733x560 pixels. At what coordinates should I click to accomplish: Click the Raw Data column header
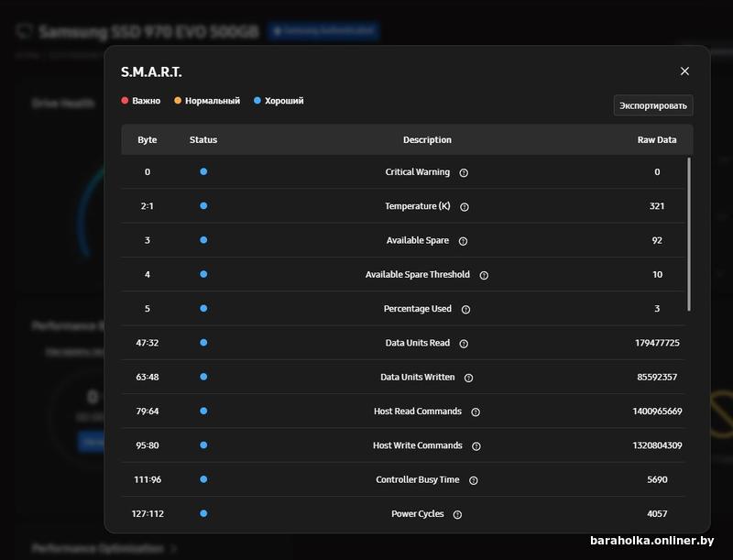pyautogui.click(x=657, y=139)
